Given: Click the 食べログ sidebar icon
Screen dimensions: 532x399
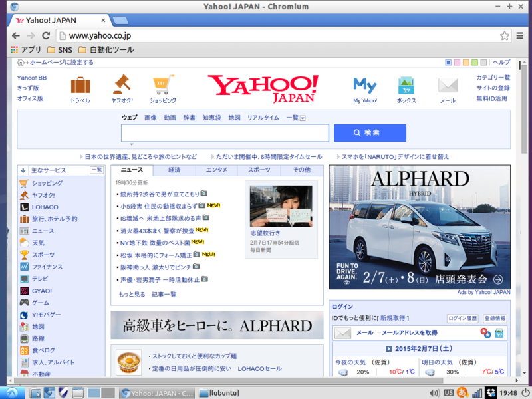Looking at the screenshot, I should 24,350.
